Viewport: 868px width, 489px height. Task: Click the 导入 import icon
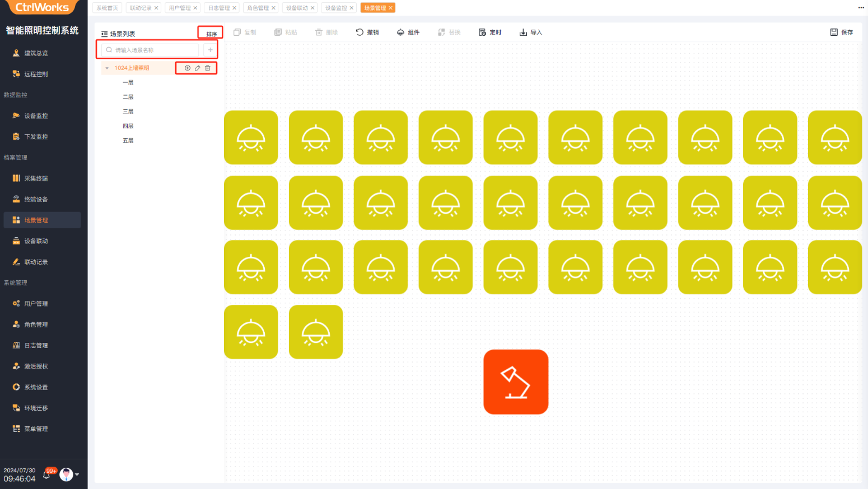pyautogui.click(x=523, y=32)
